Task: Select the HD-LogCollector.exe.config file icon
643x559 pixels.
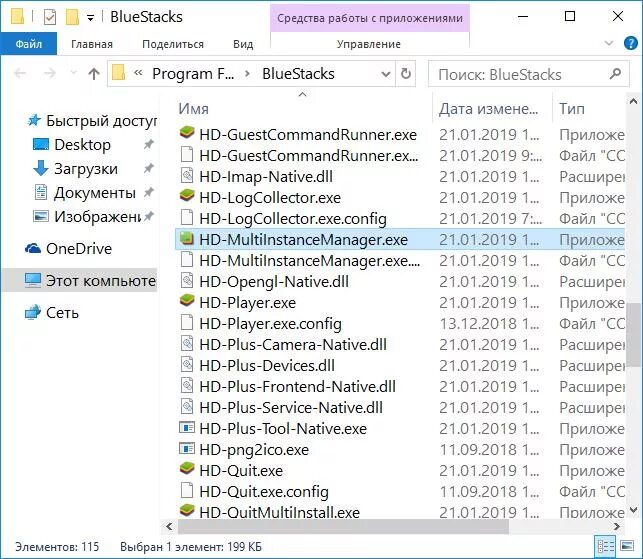Action: [x=187, y=218]
